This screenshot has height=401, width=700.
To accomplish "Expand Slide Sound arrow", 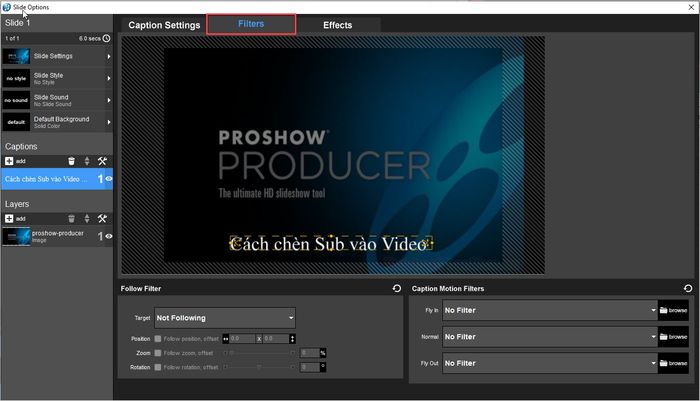I will tap(108, 100).
